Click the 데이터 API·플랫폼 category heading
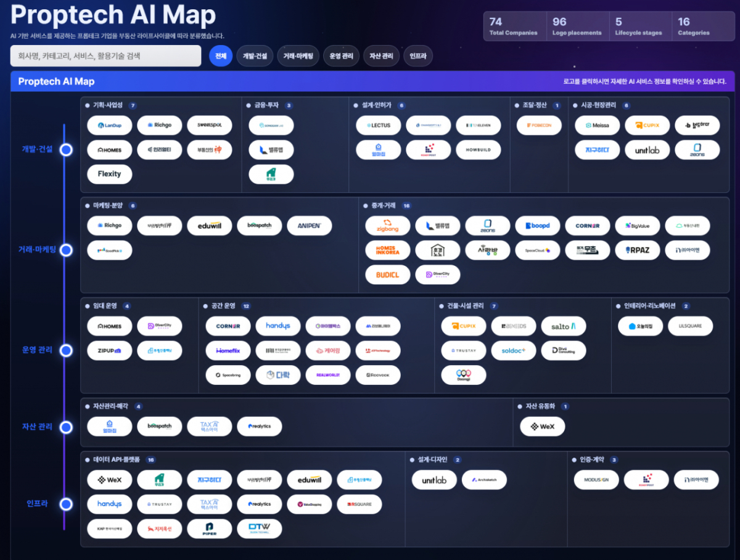Viewport: 740px width, 560px height. (116, 459)
